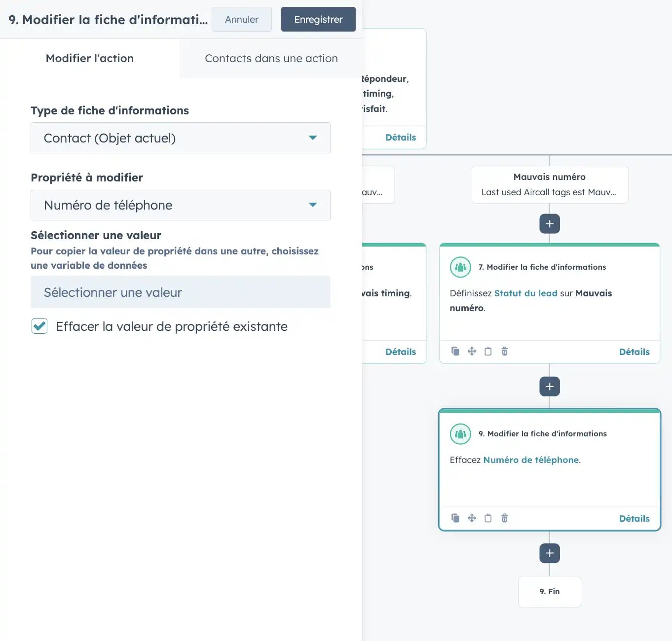Click the Sélectionner une valeur field
Image resolution: width=672 pixels, height=641 pixels.
[180, 292]
